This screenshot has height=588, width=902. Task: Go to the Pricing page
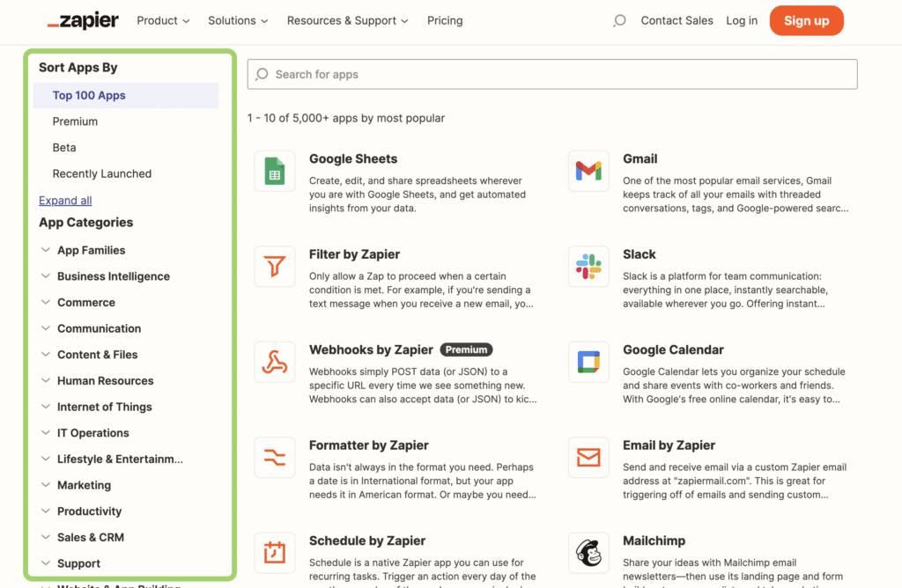coord(445,21)
